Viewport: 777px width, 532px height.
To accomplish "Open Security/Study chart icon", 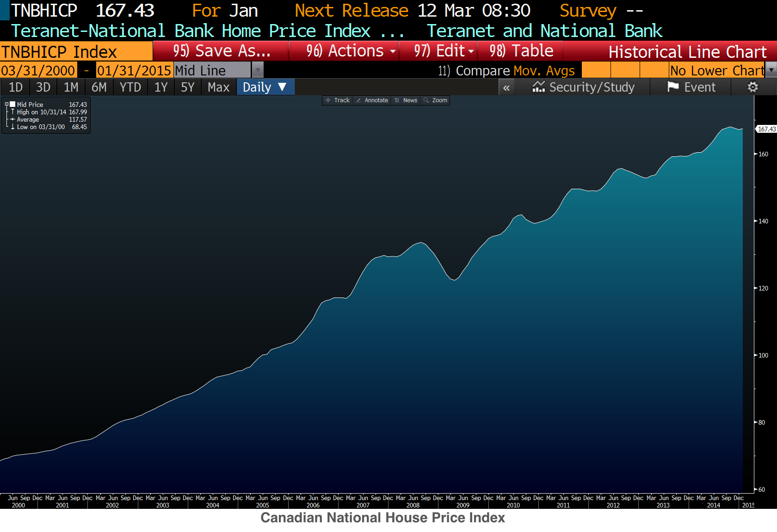I will [x=538, y=87].
